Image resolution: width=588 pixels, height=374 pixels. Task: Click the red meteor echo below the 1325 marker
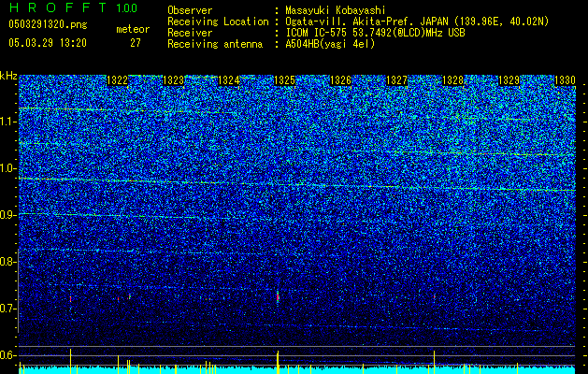coord(278,297)
